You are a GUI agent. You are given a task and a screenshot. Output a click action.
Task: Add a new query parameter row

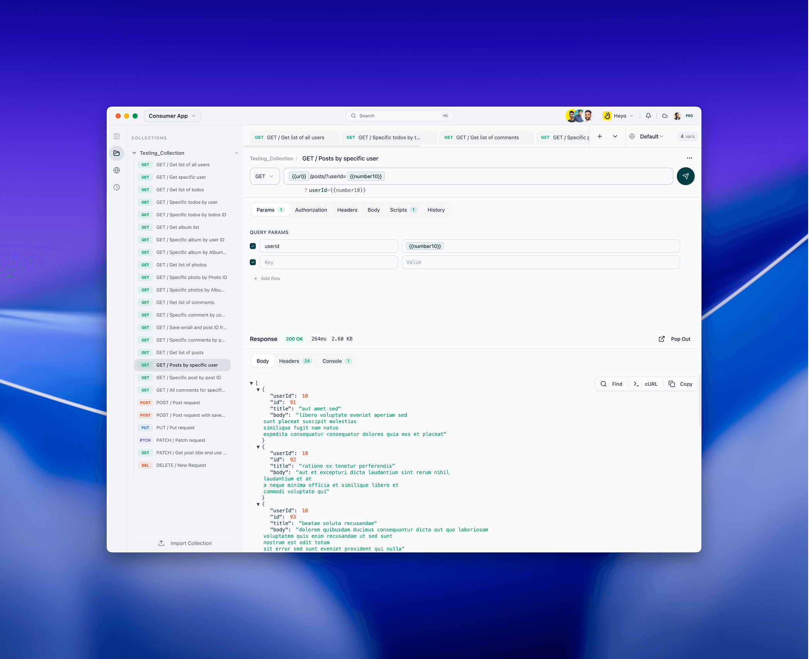point(267,278)
